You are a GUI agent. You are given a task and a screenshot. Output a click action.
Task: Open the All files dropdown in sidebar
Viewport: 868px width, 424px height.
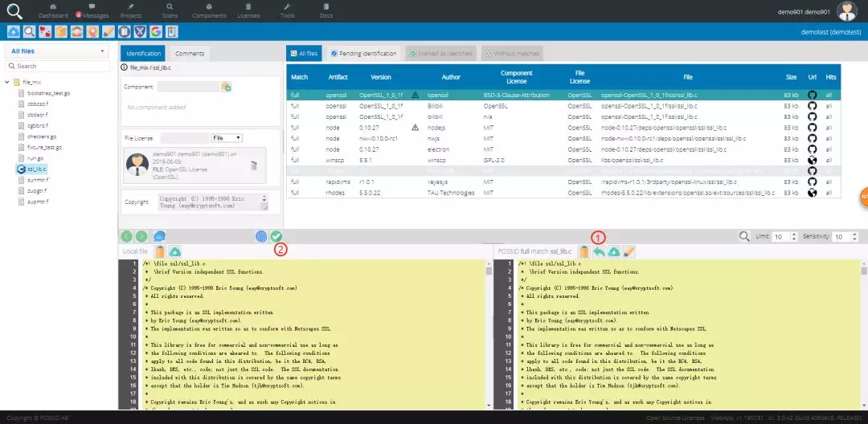coord(57,51)
